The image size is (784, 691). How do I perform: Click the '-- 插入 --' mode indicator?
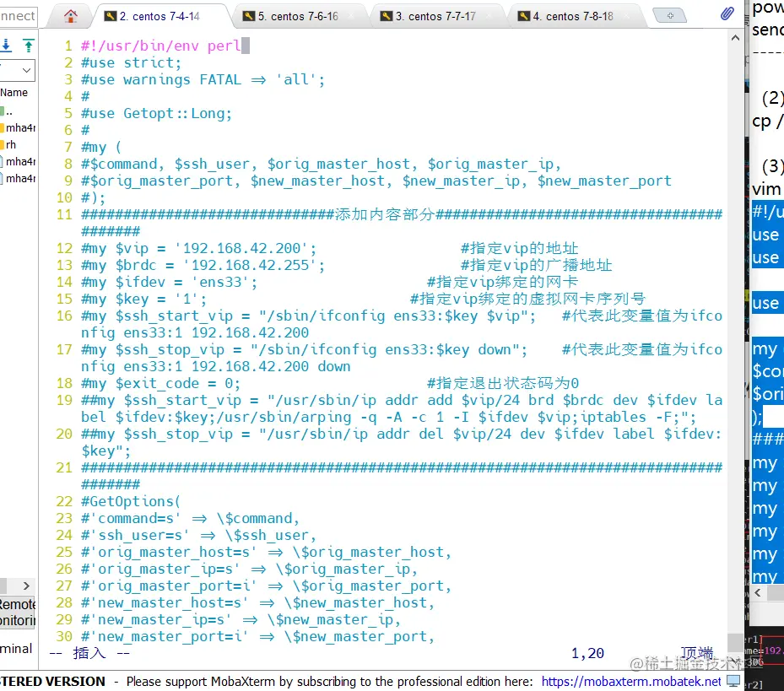tap(89, 653)
